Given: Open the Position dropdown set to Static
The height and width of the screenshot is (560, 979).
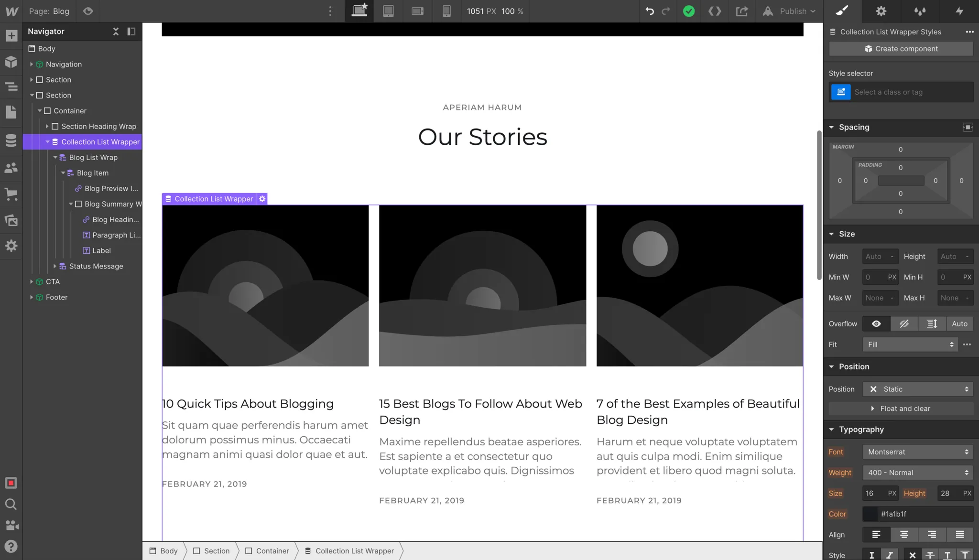Looking at the screenshot, I should pyautogui.click(x=917, y=389).
